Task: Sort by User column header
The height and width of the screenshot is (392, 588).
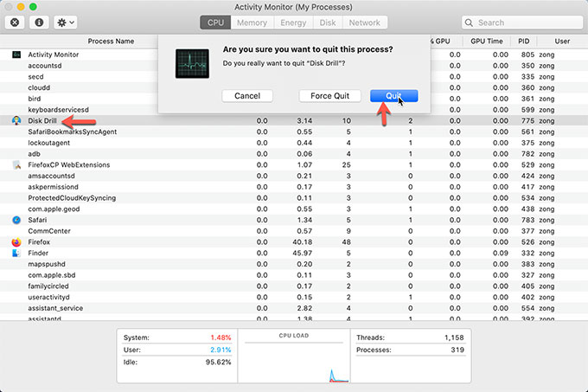Action: click(x=562, y=42)
